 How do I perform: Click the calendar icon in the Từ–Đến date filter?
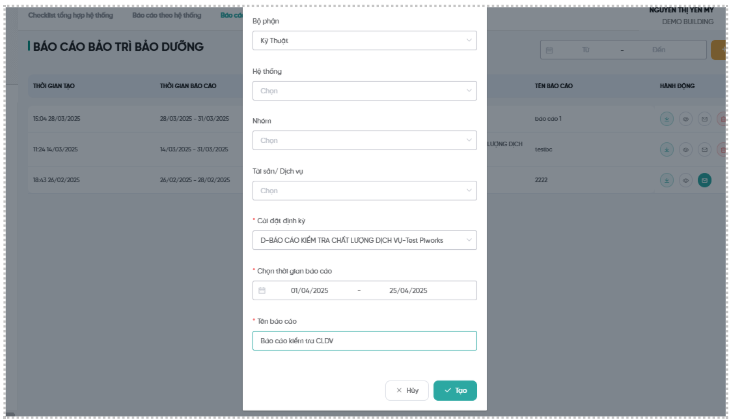point(549,50)
